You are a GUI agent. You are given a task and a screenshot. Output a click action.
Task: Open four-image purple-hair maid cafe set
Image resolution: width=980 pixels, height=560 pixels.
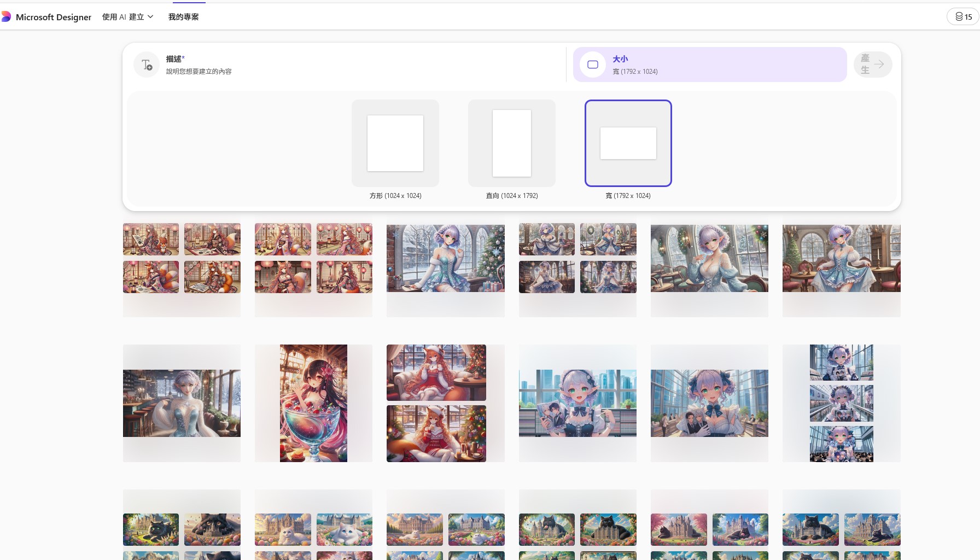pyautogui.click(x=577, y=258)
